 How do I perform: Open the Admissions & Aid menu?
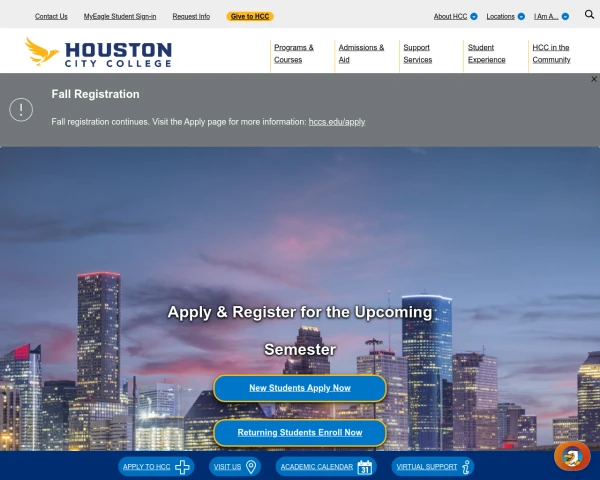coord(361,54)
